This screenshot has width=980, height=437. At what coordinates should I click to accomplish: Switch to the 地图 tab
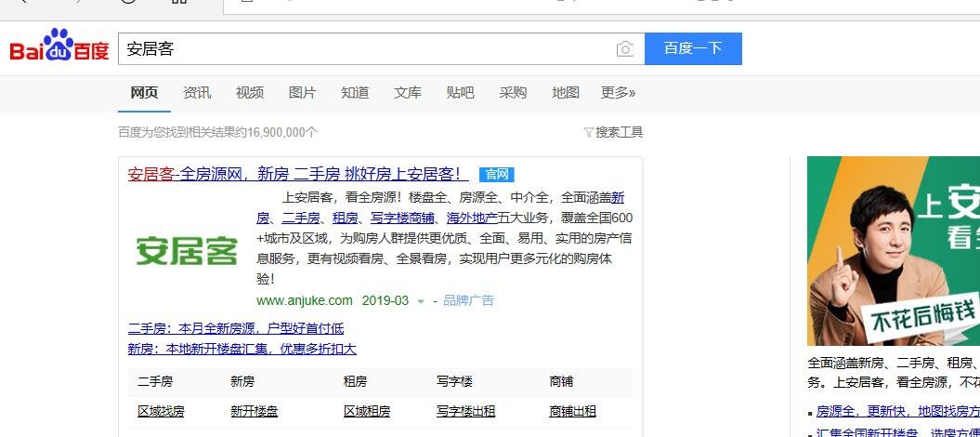click(566, 93)
